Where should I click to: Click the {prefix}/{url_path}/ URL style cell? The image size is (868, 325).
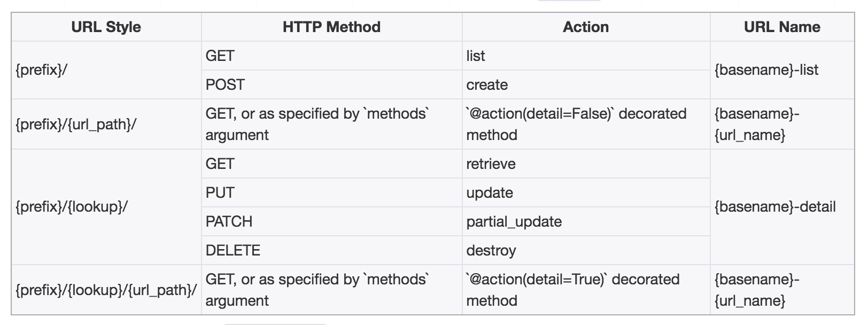(76, 125)
